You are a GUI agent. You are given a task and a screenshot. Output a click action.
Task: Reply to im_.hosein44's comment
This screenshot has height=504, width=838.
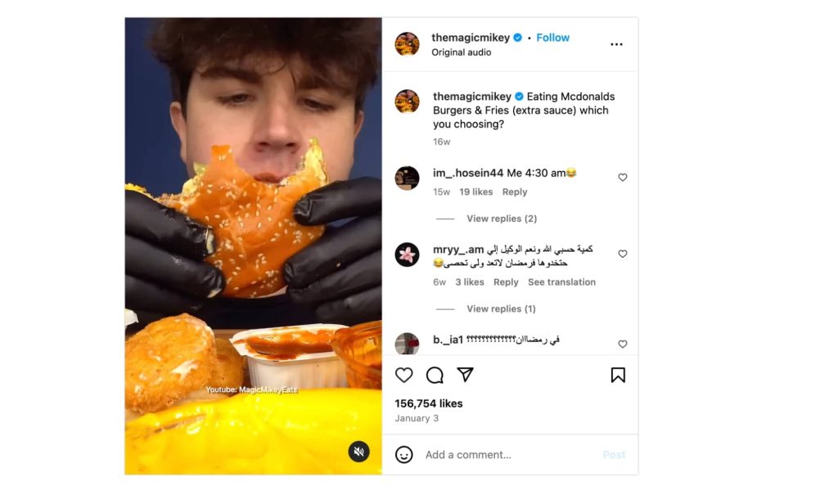514,192
